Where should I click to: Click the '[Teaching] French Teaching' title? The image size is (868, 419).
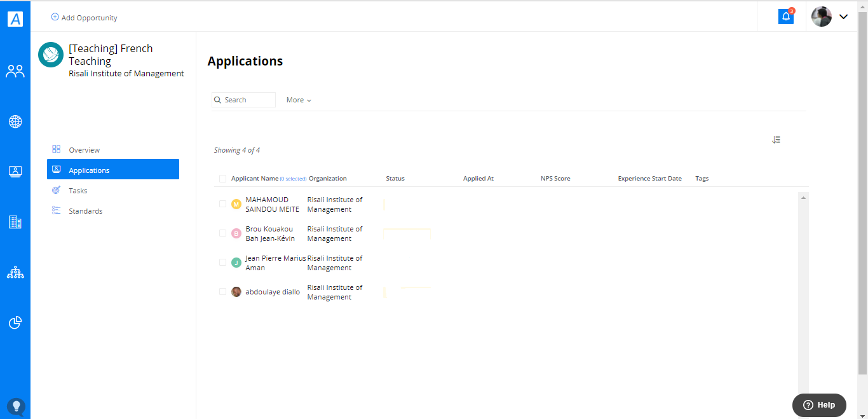pyautogui.click(x=111, y=55)
